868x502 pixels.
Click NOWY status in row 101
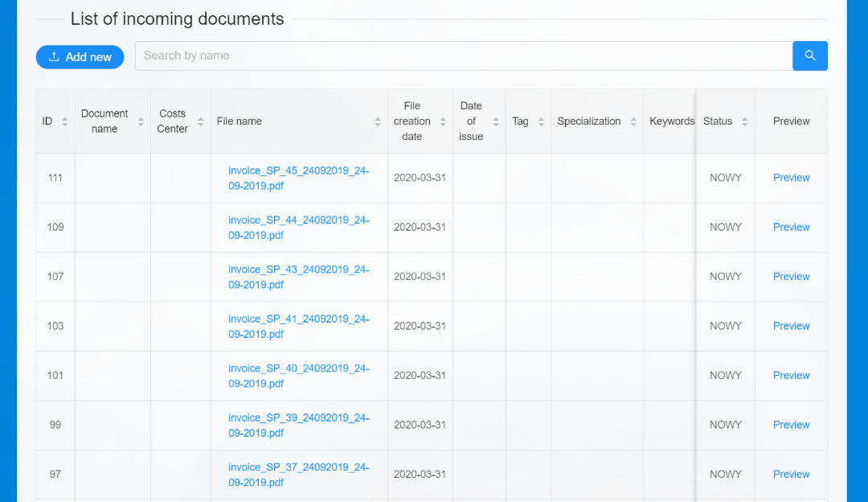coord(726,375)
